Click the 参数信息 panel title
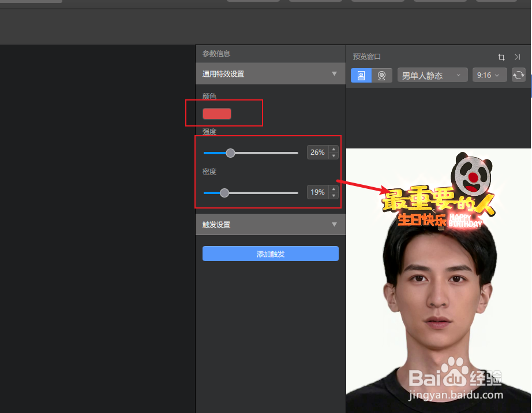532x413 pixels. [216, 54]
